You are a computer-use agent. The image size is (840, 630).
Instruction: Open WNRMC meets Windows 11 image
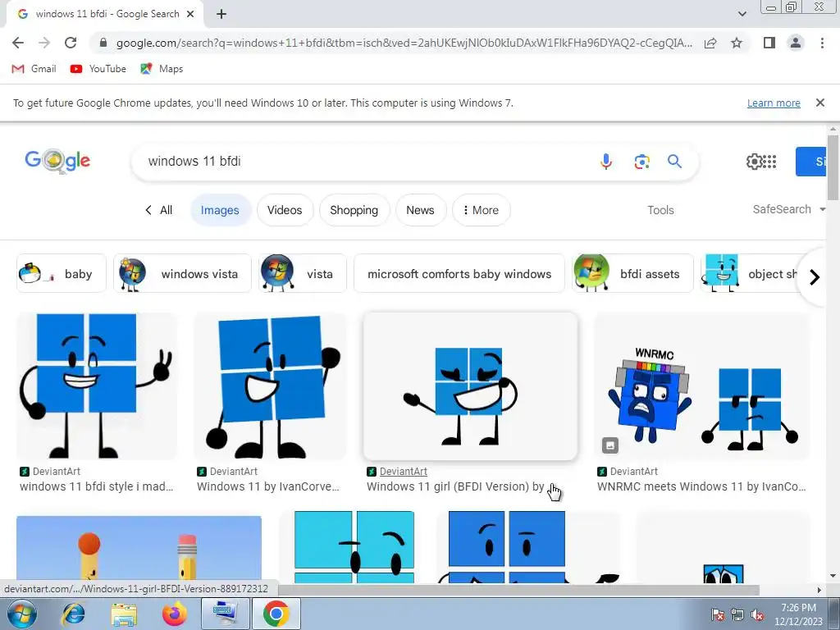(x=701, y=386)
